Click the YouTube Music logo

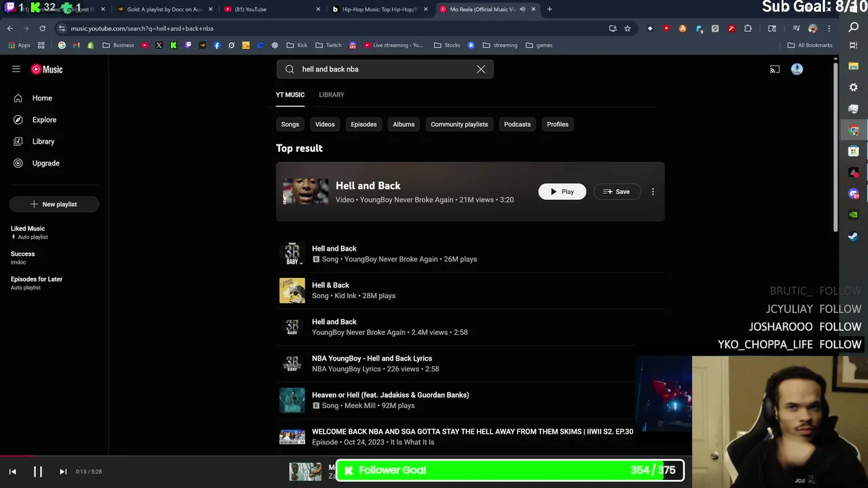click(47, 69)
